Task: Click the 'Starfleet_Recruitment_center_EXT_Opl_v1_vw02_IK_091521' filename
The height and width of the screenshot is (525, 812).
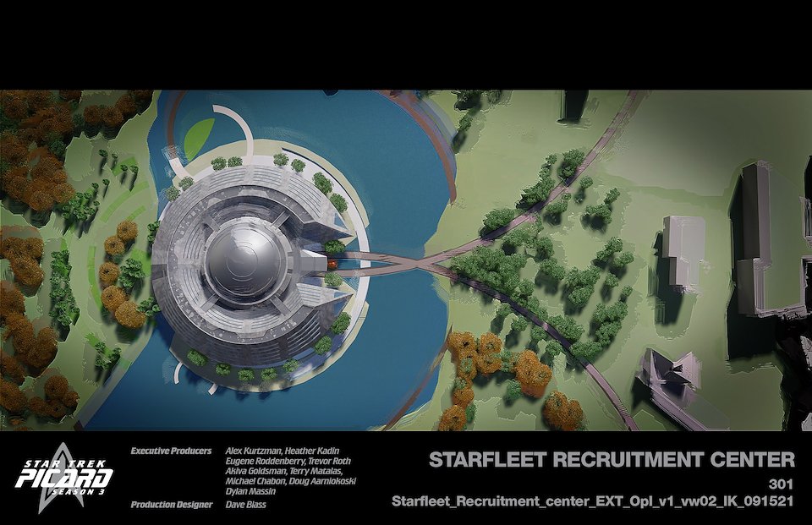Action: click(592, 501)
